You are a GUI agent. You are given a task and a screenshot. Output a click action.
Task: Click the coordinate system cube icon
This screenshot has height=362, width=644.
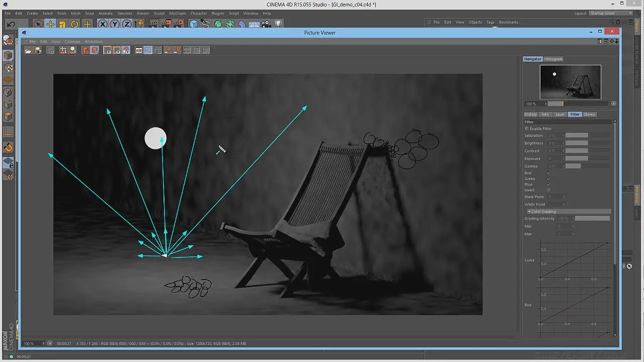[140, 24]
